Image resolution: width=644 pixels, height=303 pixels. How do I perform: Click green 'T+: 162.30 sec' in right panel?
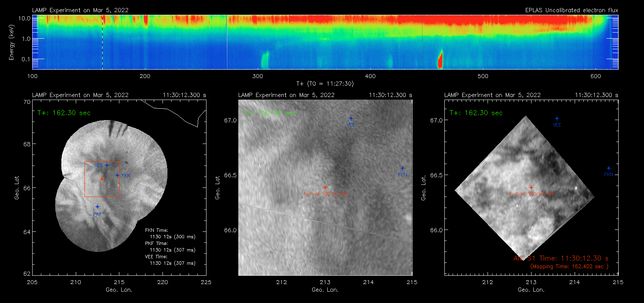tap(476, 113)
